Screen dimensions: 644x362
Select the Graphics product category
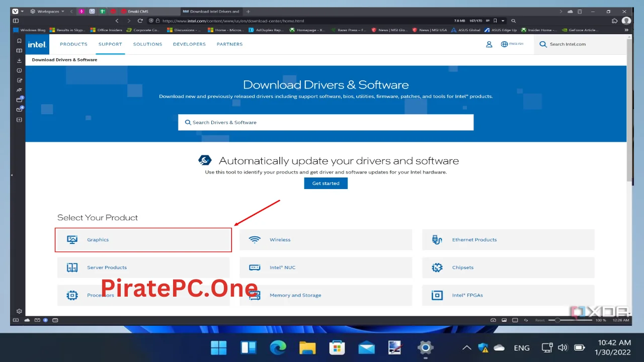coord(143,240)
